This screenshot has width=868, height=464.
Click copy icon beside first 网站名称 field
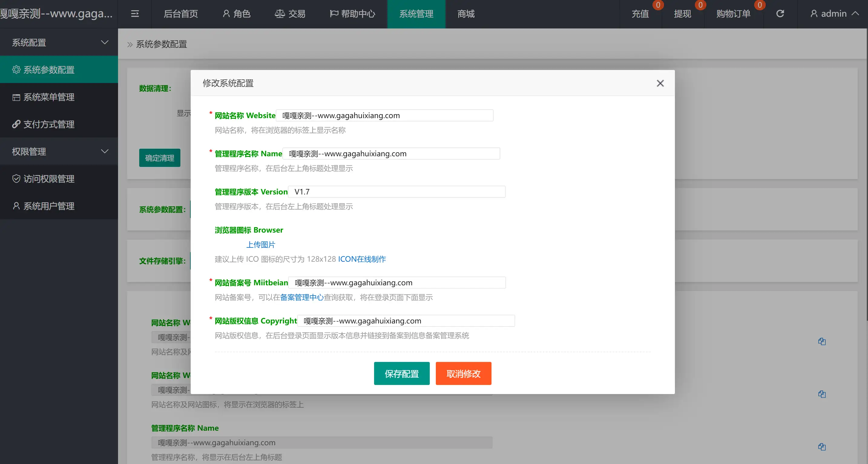click(822, 342)
